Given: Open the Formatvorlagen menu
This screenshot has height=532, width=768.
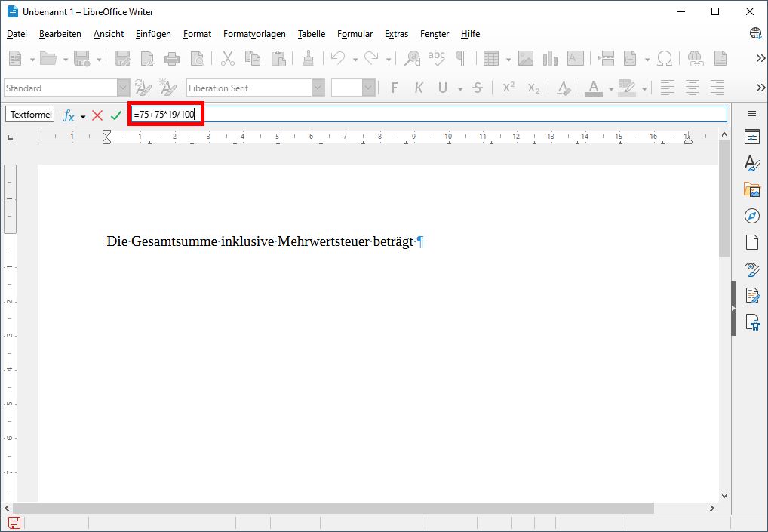Looking at the screenshot, I should (253, 34).
